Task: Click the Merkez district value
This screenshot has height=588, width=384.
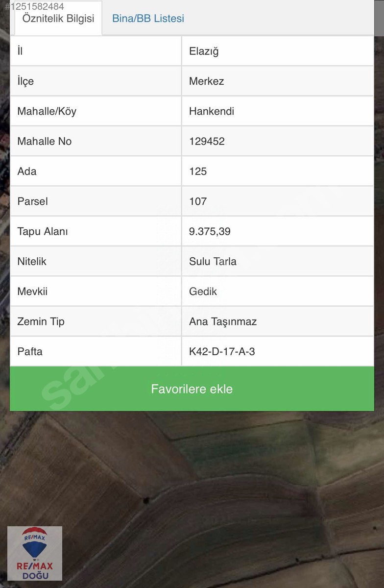Action: tap(206, 81)
